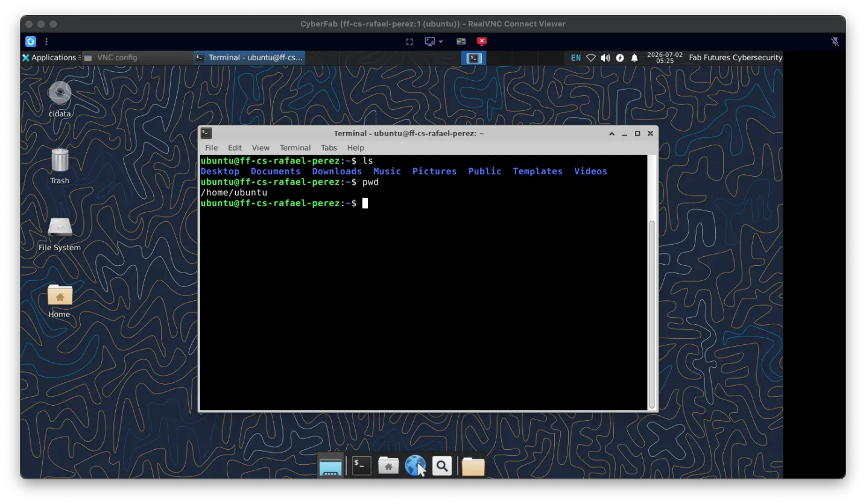The height and width of the screenshot is (504, 866).
Task: Launch Terminal Emulator from the dock
Action: [x=361, y=465]
